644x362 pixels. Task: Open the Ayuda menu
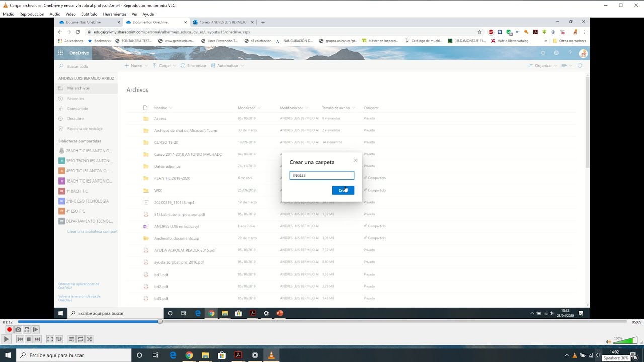click(148, 14)
